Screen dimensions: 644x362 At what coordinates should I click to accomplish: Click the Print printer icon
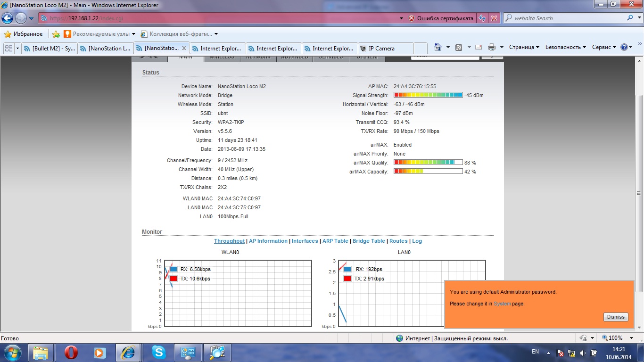click(x=492, y=47)
